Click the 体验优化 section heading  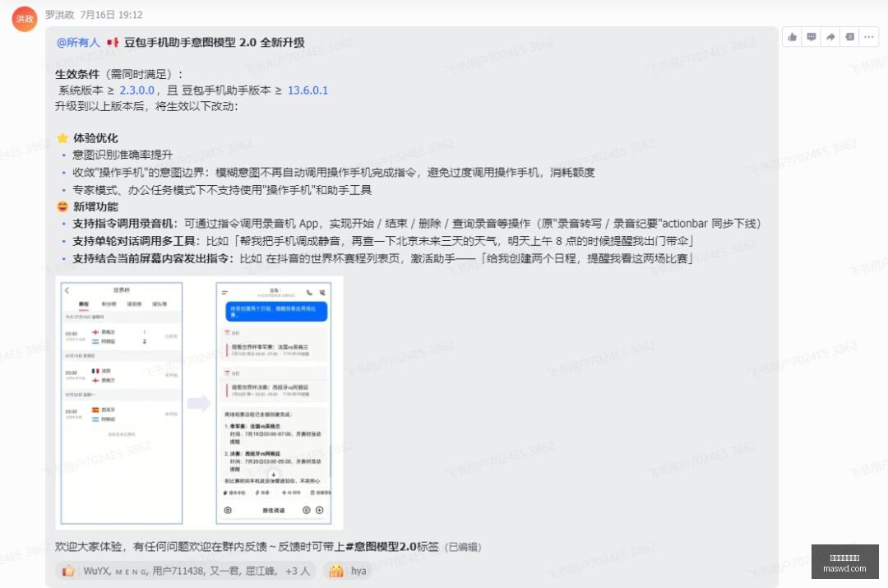pyautogui.click(x=95, y=137)
